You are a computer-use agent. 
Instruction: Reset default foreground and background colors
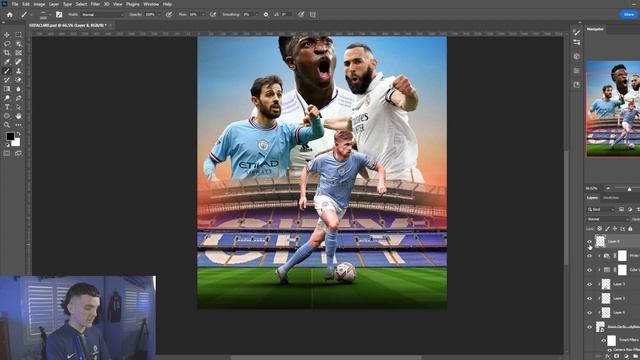tap(7, 145)
